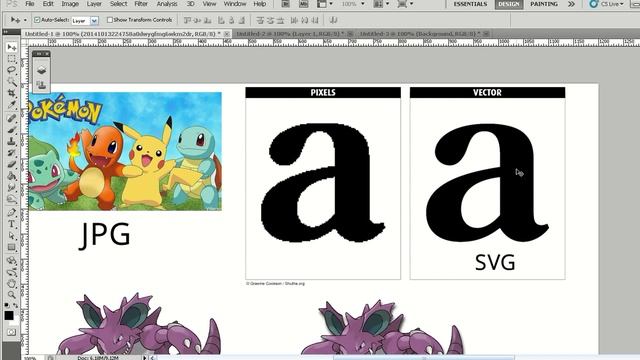
Task: Select the Eyedropper tool
Action: click(x=11, y=105)
